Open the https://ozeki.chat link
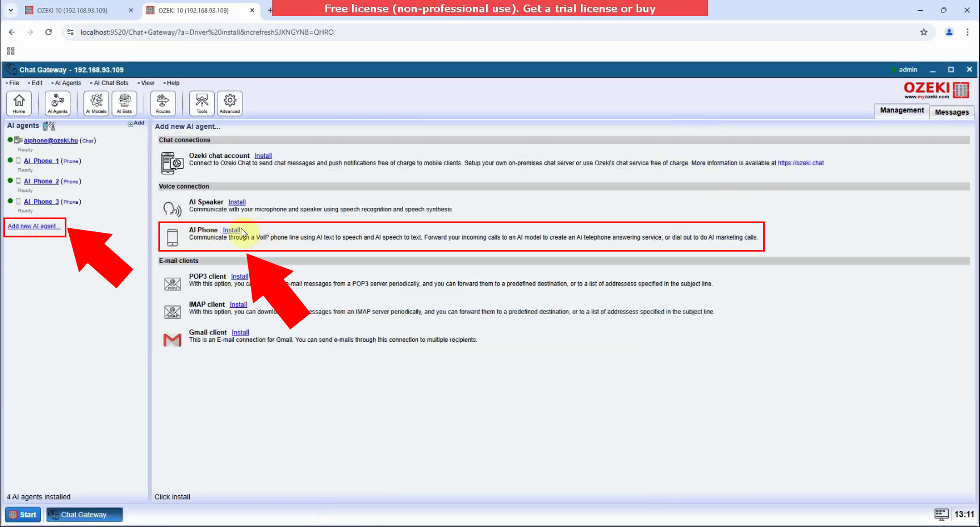The width and height of the screenshot is (980, 527). tap(801, 163)
